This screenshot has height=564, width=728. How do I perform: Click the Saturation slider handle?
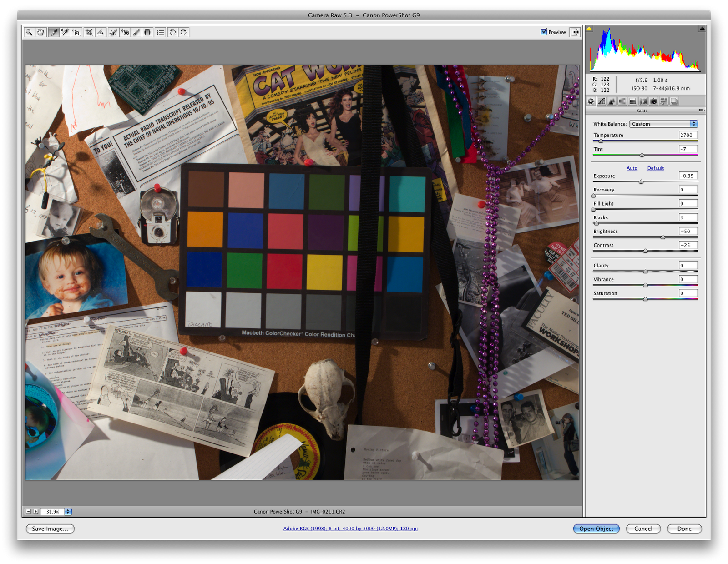pos(645,299)
